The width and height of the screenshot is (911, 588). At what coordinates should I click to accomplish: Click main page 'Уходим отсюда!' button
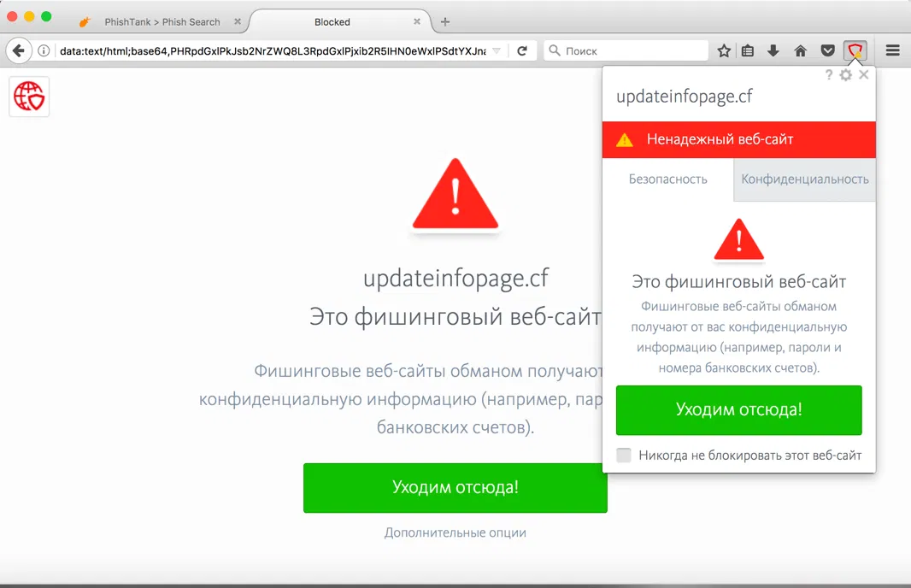point(455,487)
